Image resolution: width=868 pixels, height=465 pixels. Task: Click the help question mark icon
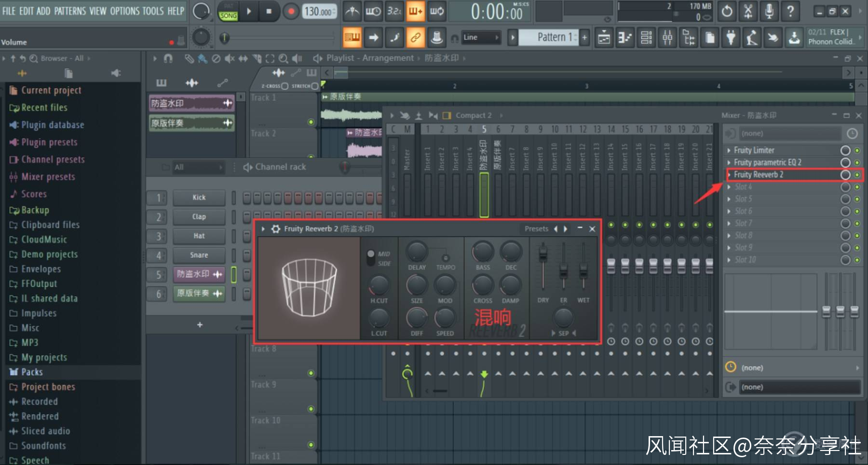[x=790, y=12]
